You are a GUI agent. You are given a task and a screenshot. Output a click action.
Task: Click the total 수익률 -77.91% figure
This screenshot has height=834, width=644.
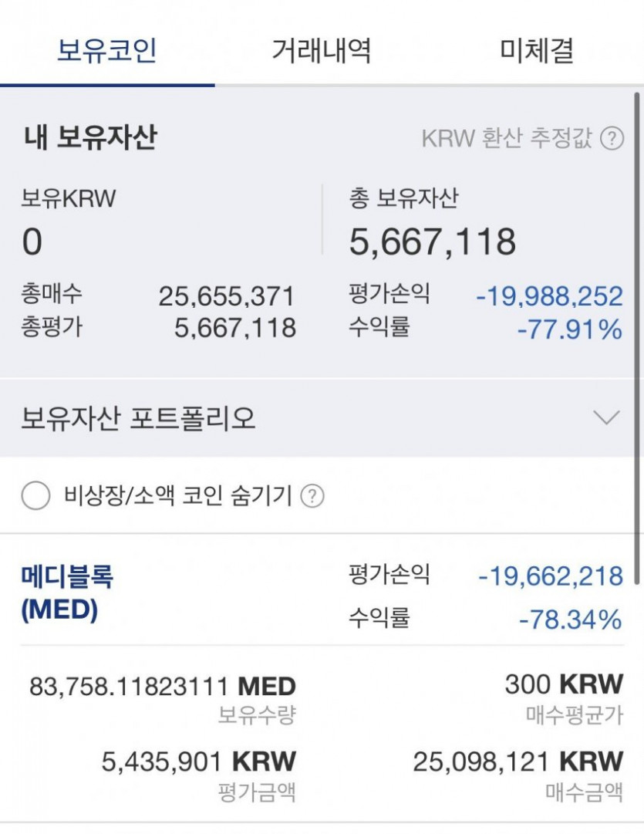click(x=569, y=329)
